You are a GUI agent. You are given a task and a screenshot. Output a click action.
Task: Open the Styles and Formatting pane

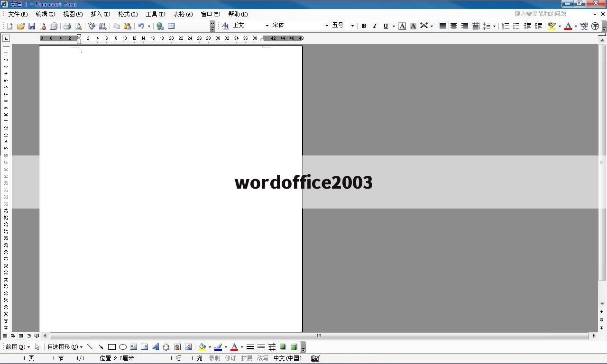226,26
